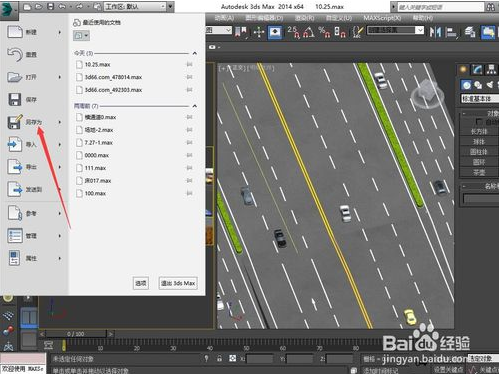Viewport: 499px width, 374px height.
Task: Click the Align tool icon
Action: [x=451, y=32]
